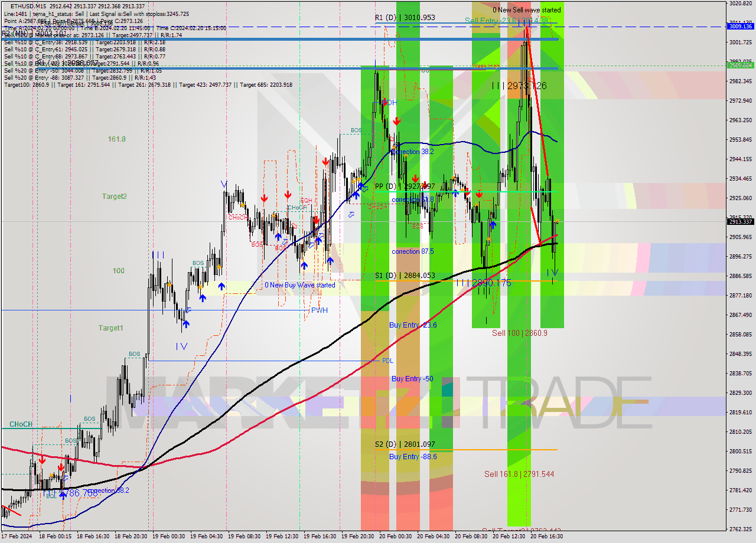Click the S1 (D) 2884.053 support label
The image size is (756, 543).
tap(405, 276)
